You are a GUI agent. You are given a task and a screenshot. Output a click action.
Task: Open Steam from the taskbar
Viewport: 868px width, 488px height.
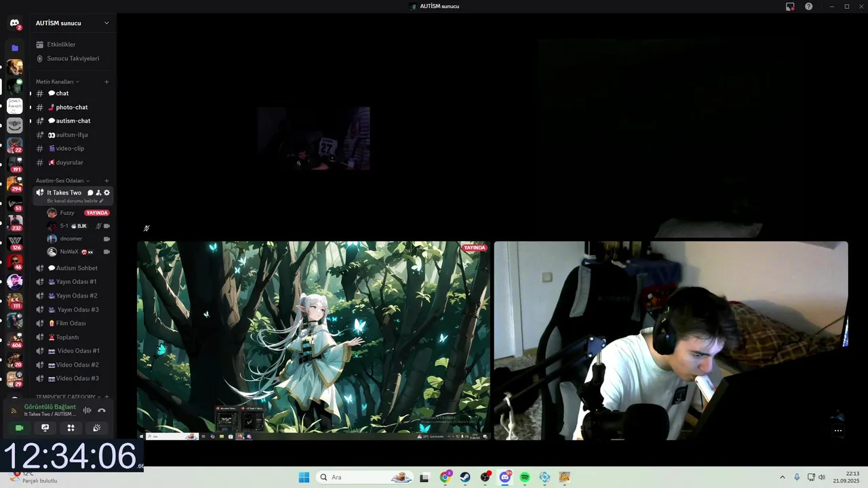[465, 477]
